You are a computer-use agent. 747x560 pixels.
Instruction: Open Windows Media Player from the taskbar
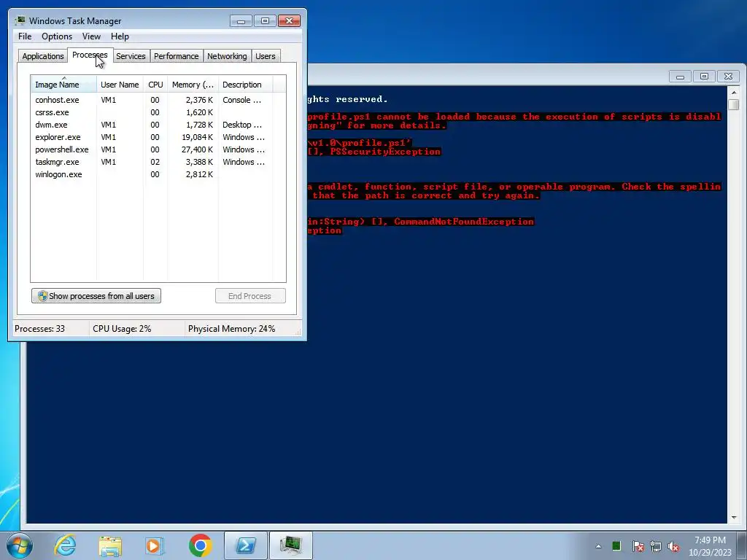(x=154, y=545)
